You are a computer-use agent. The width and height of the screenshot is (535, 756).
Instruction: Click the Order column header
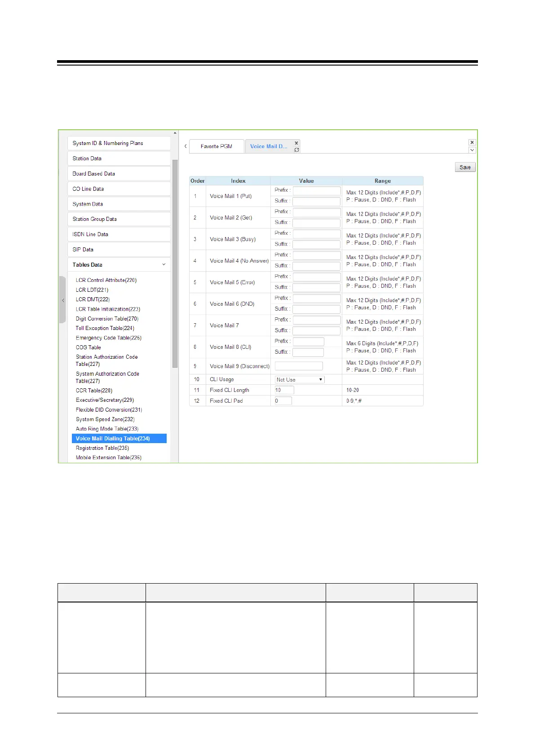198,181
